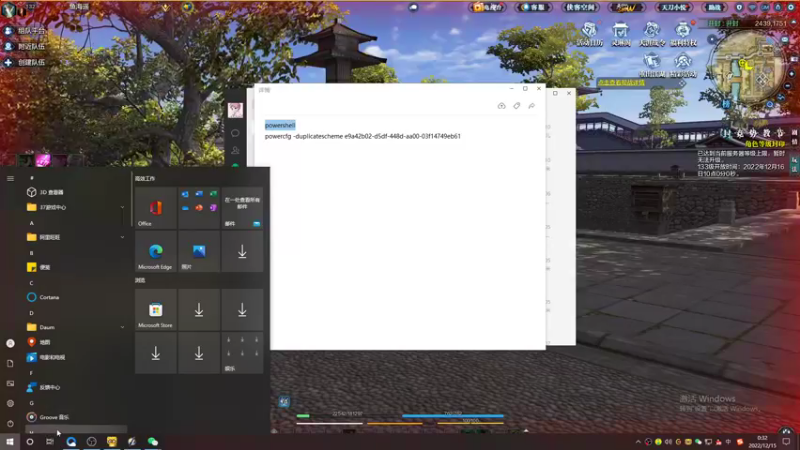Click the taskbar clock showing 2022/12/15
800x450 pixels.
click(762, 442)
